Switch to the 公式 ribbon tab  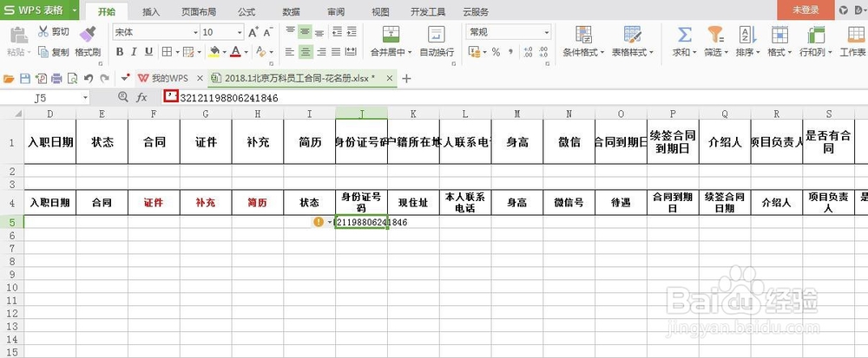[247, 11]
